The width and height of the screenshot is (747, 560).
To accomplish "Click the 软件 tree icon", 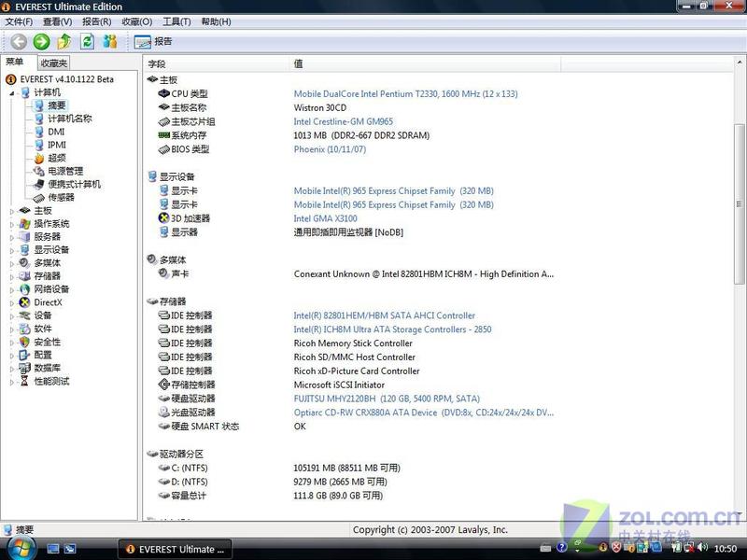I will point(25,329).
